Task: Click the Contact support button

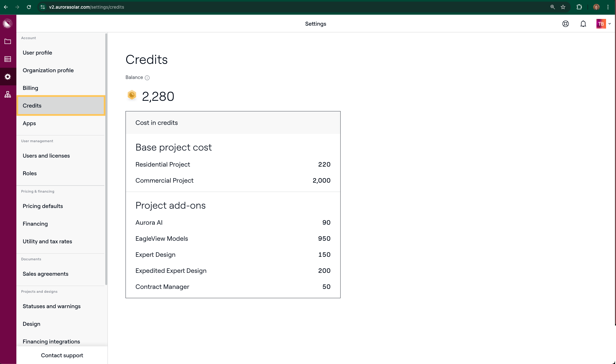Action: click(x=62, y=355)
